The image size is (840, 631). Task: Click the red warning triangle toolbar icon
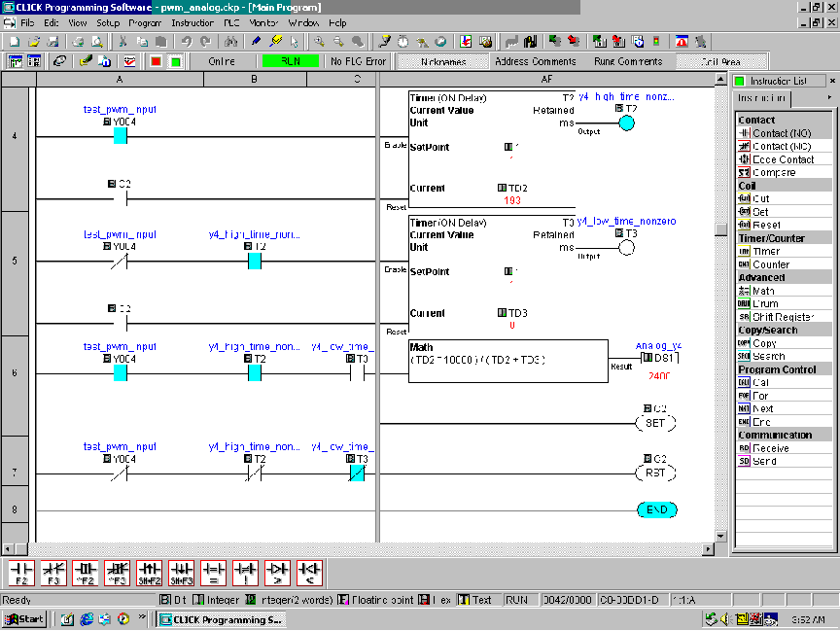[x=682, y=42]
